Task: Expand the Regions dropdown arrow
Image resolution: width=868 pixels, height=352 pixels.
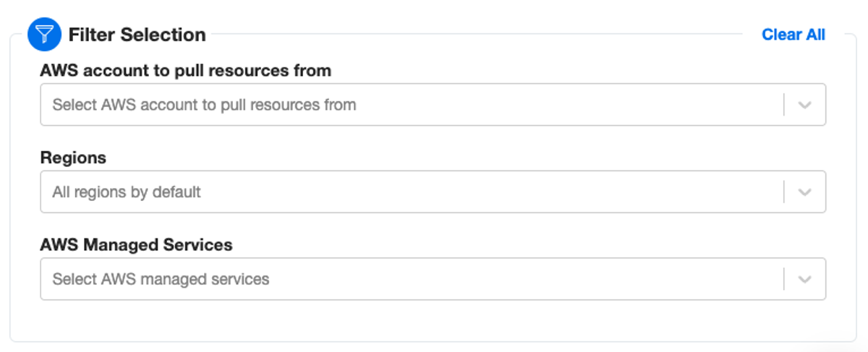Action: point(804,192)
